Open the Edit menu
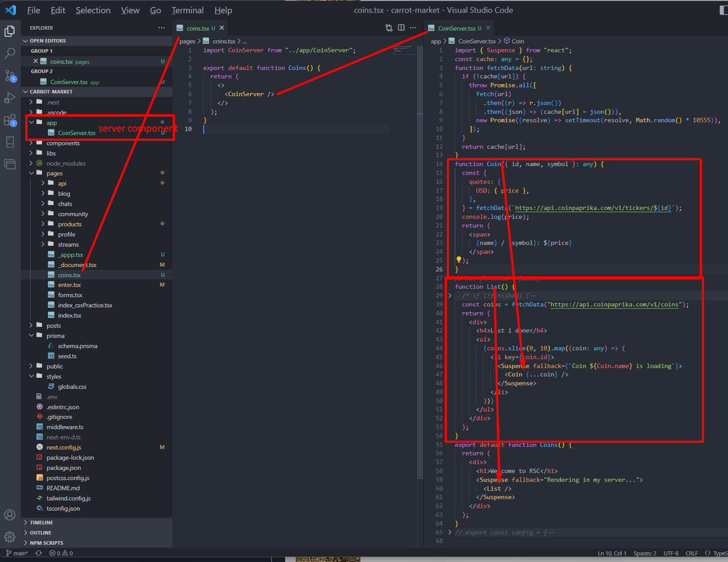Viewport: 728px width, 562px height. [58, 10]
